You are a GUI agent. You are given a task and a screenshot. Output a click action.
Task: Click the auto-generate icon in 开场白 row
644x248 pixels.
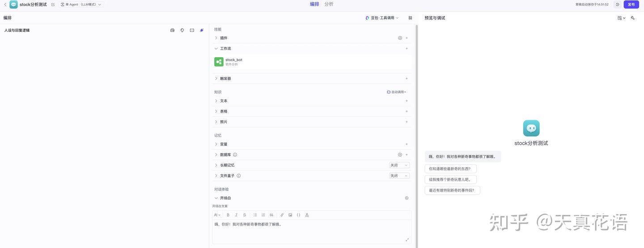(407, 198)
